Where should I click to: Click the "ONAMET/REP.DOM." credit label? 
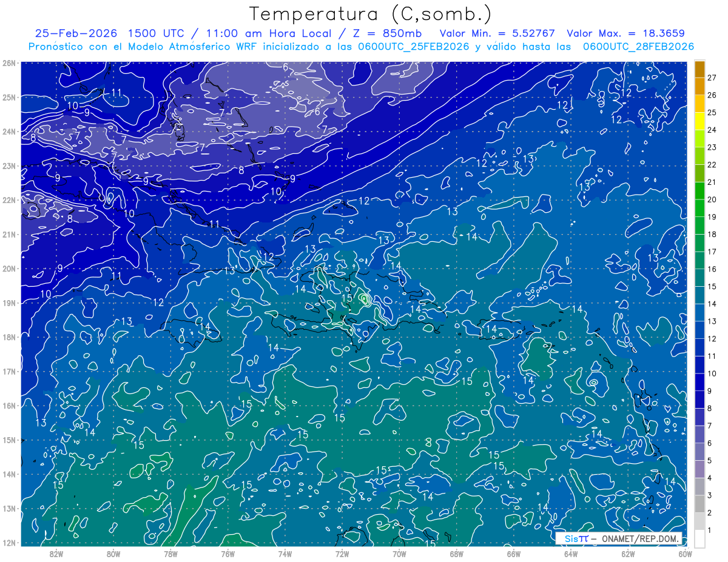(x=641, y=538)
